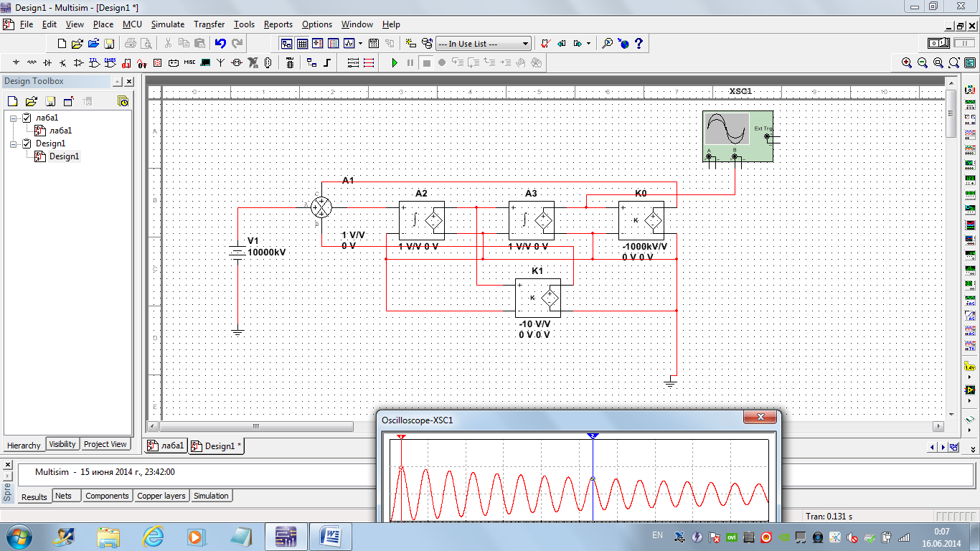
Task: Click the oscilloscope red cursor 1 marker
Action: (401, 436)
